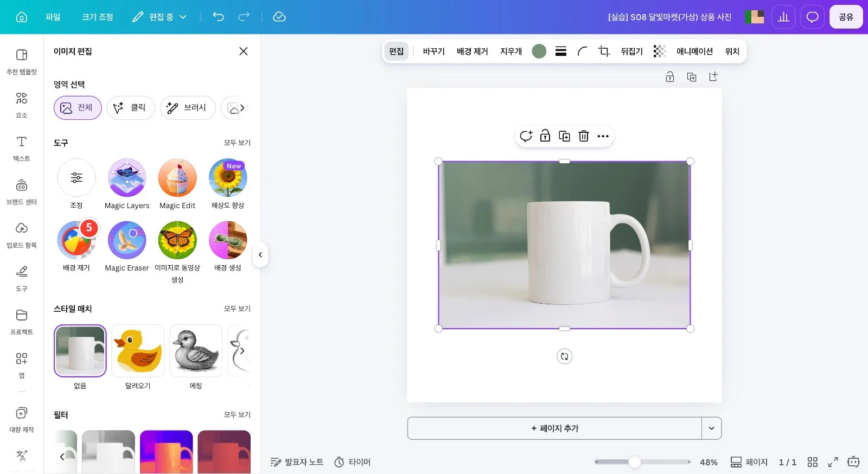Viewport: 868px width, 474px height.
Task: Open corner rounding icon
Action: tap(583, 51)
